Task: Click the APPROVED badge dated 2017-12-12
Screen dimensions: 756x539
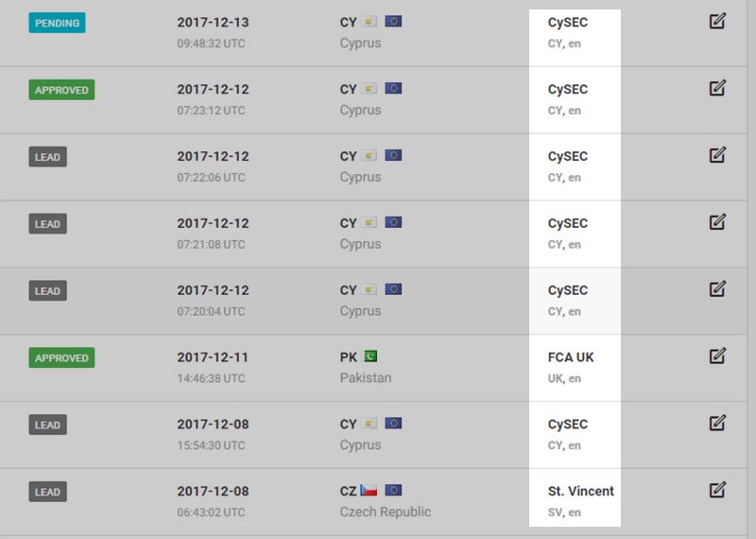Action: [61, 90]
